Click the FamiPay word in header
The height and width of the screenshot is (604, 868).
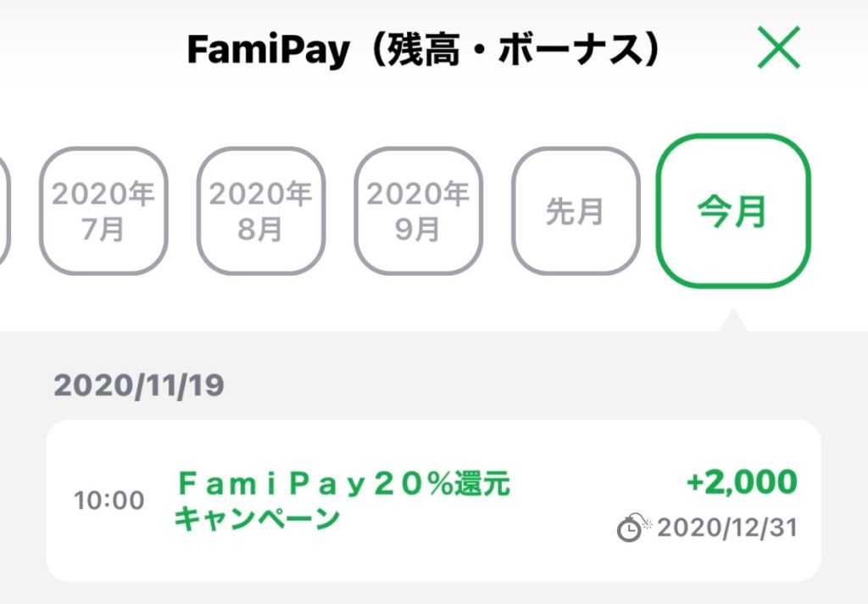point(267,51)
